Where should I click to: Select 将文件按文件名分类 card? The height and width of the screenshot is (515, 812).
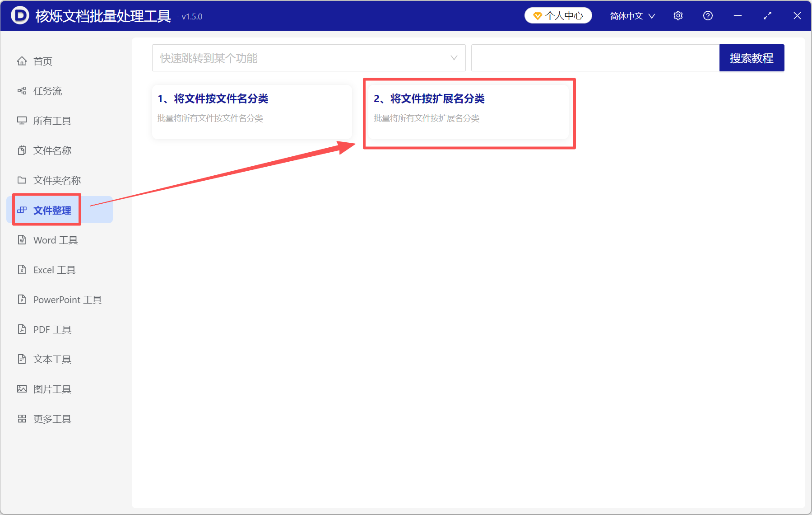[251, 112]
